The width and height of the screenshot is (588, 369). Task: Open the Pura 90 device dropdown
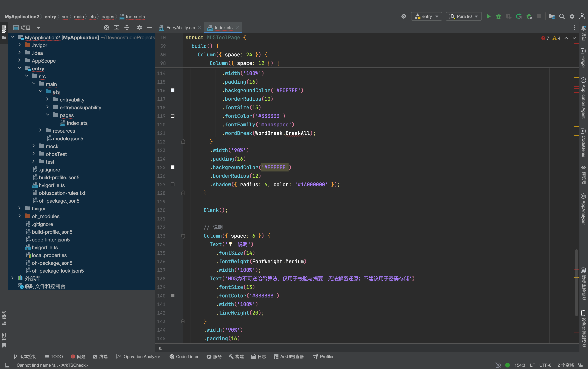(x=464, y=16)
